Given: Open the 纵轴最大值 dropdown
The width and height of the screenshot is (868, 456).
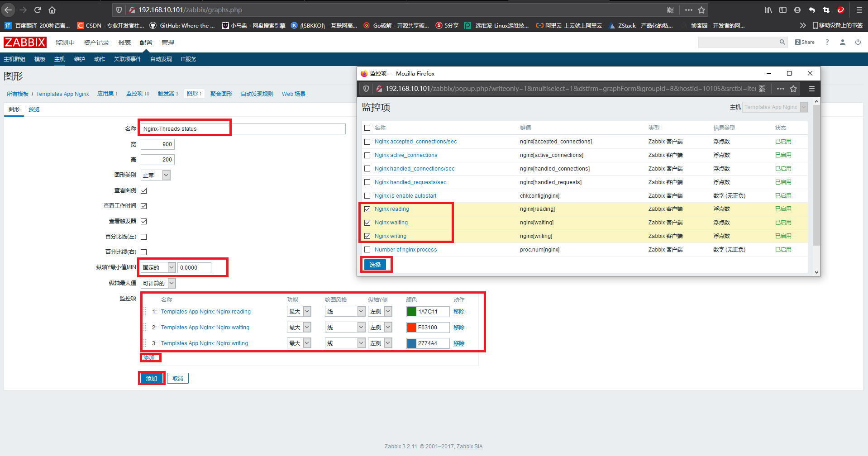Looking at the screenshot, I should coord(158,283).
